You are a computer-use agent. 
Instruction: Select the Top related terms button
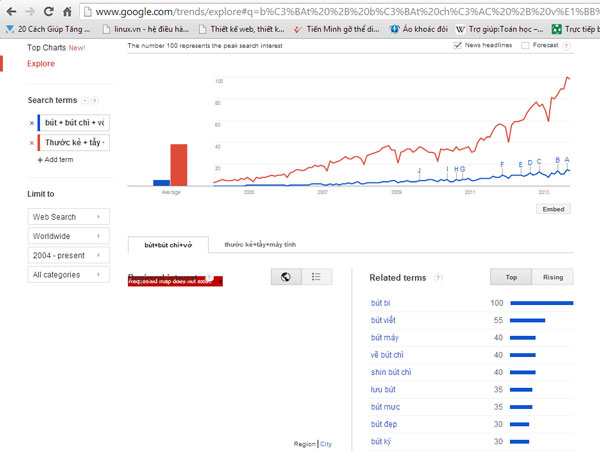pos(511,277)
